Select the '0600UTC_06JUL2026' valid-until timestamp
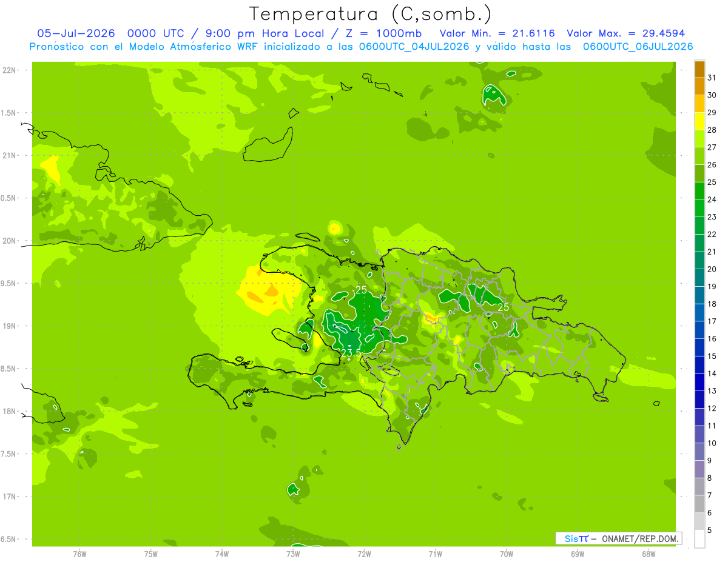 pyautogui.click(x=638, y=47)
